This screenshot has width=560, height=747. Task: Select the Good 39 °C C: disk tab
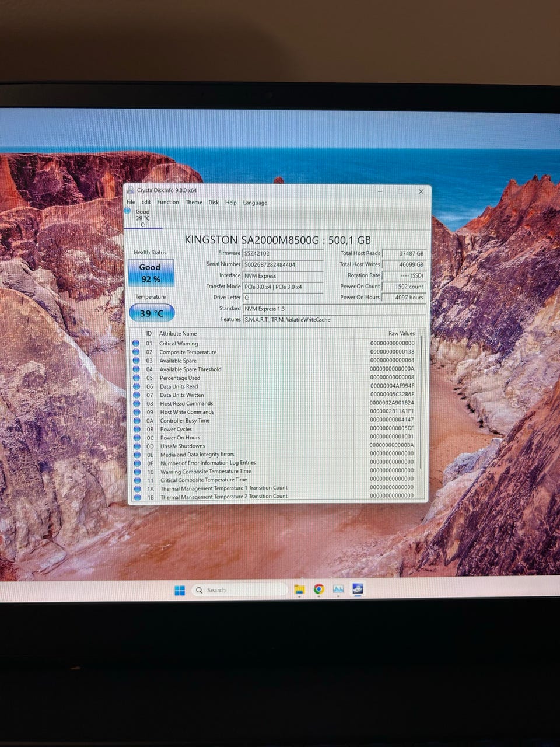[x=143, y=218]
